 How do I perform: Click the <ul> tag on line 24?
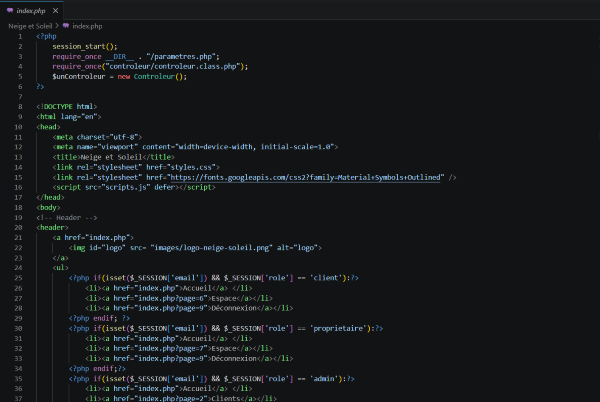tap(60, 268)
